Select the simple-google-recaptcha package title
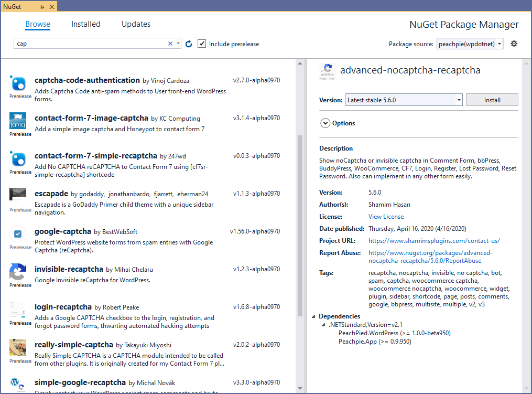This screenshot has width=532, height=394. [80, 382]
